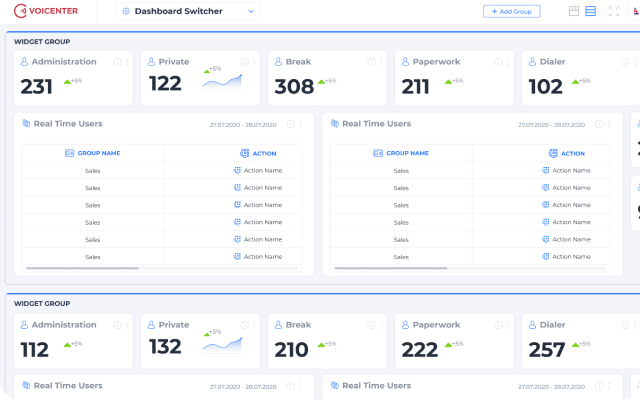Open more options on first Break card
The width and height of the screenshot is (640, 400).
[x=381, y=62]
